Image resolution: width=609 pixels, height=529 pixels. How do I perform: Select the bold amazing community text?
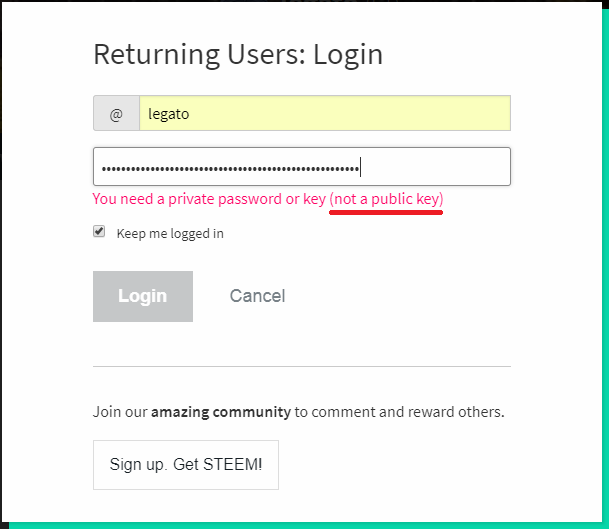[221, 411]
